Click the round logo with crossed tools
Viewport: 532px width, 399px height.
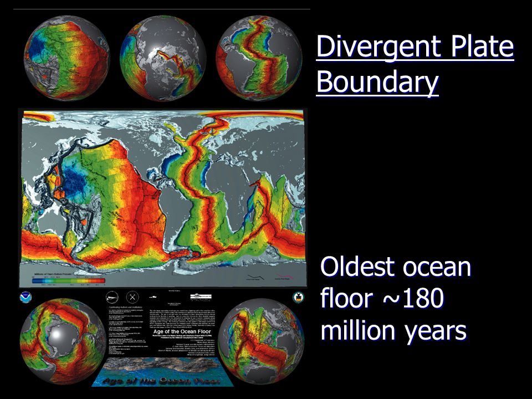coord(132,297)
